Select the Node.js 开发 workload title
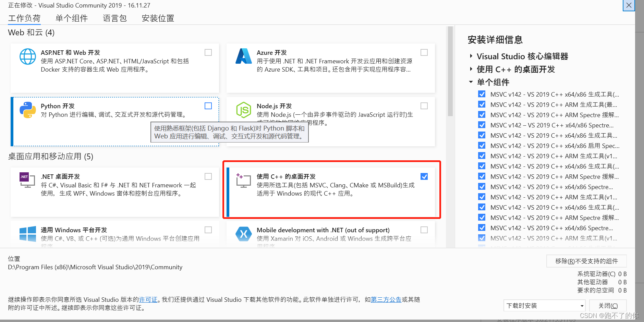644x322 pixels. click(x=274, y=106)
